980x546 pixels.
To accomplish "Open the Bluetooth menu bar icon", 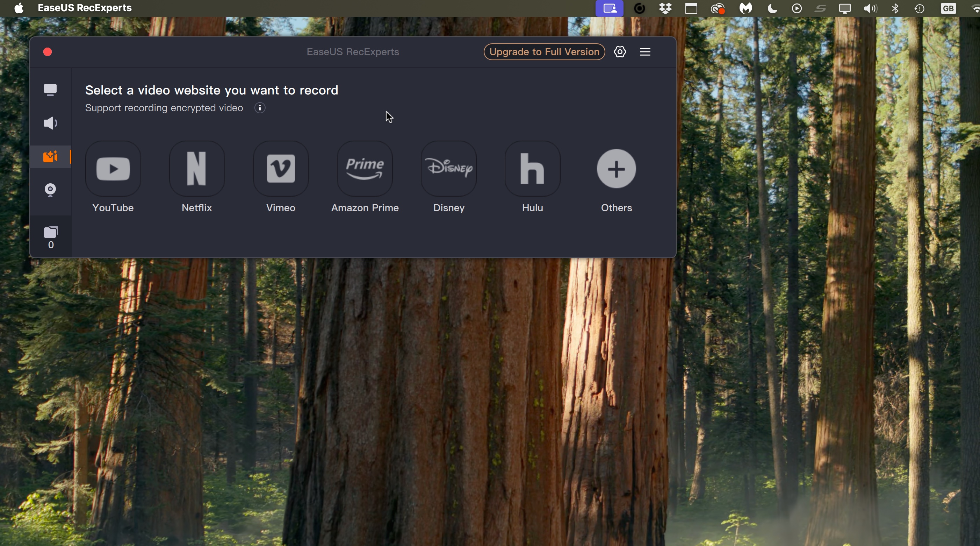I will click(895, 8).
